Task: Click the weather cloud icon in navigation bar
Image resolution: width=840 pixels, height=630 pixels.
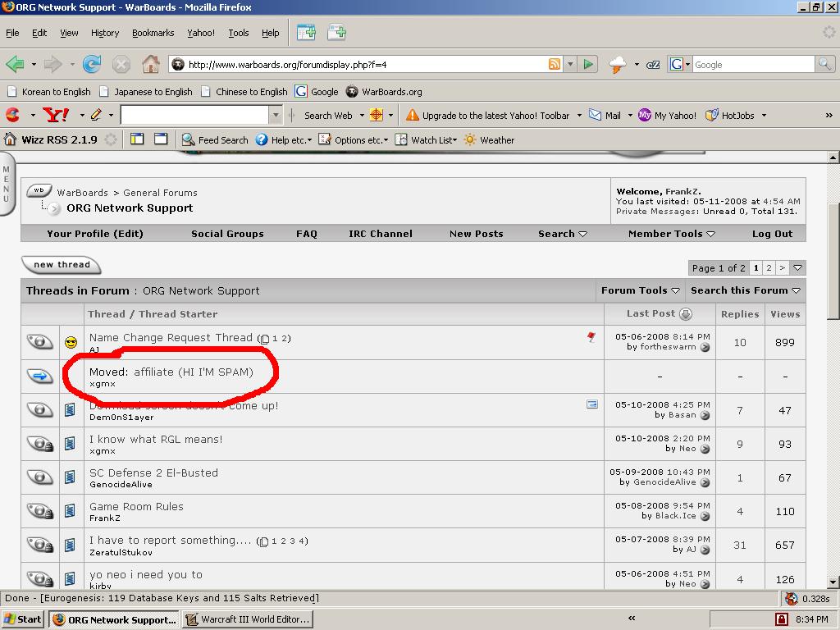Action: (x=618, y=65)
